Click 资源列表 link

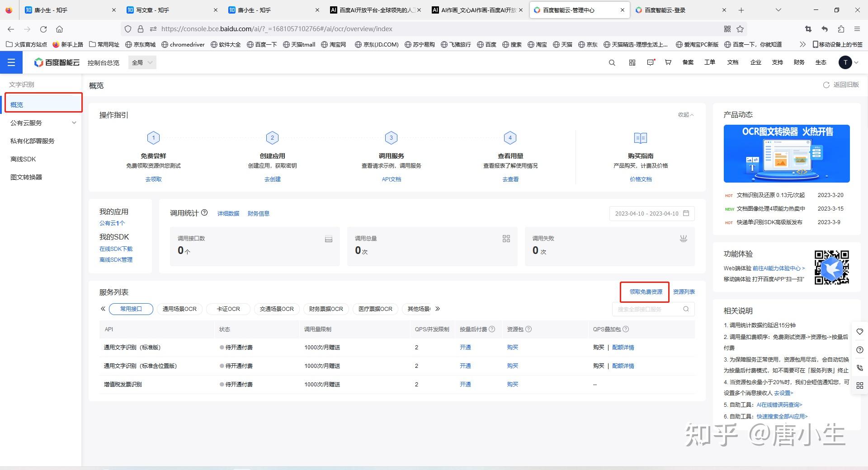[x=684, y=292]
